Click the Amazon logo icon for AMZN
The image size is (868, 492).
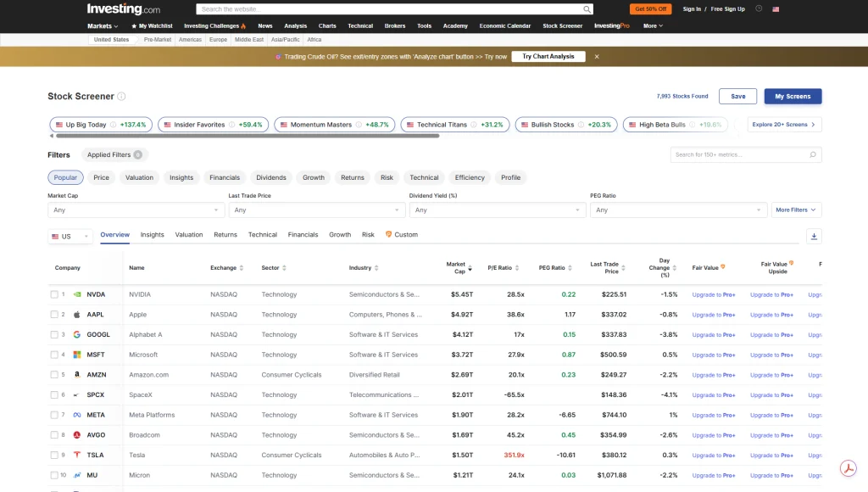tap(77, 375)
